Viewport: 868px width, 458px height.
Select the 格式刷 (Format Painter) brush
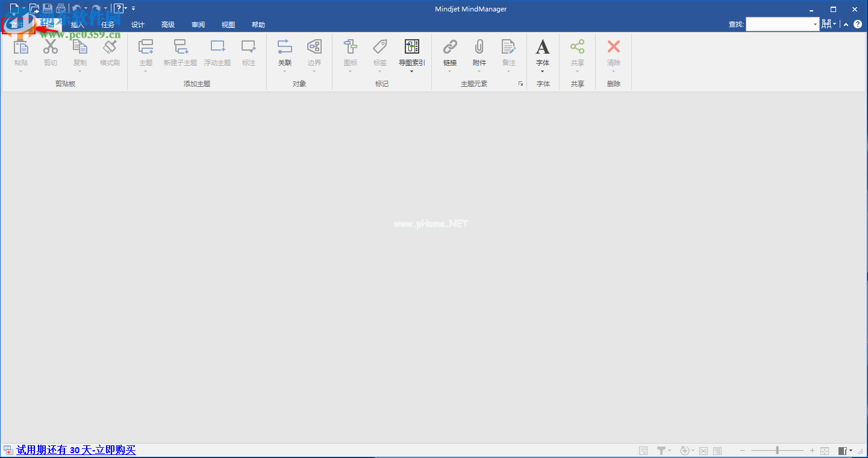tap(110, 46)
